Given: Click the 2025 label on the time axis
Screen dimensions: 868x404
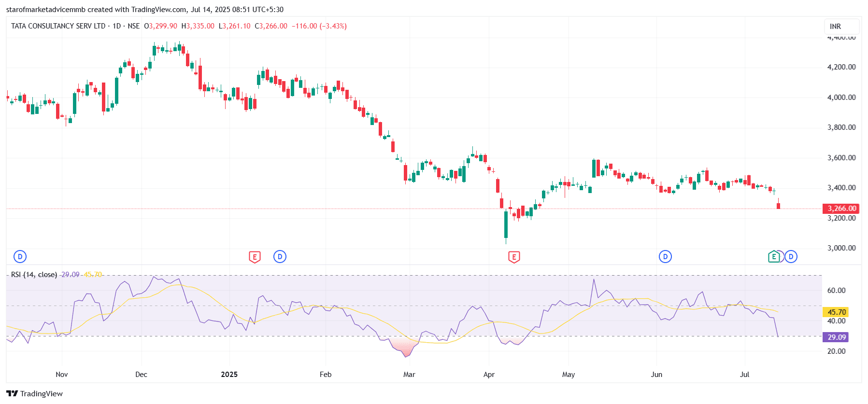Looking at the screenshot, I should 229,375.
